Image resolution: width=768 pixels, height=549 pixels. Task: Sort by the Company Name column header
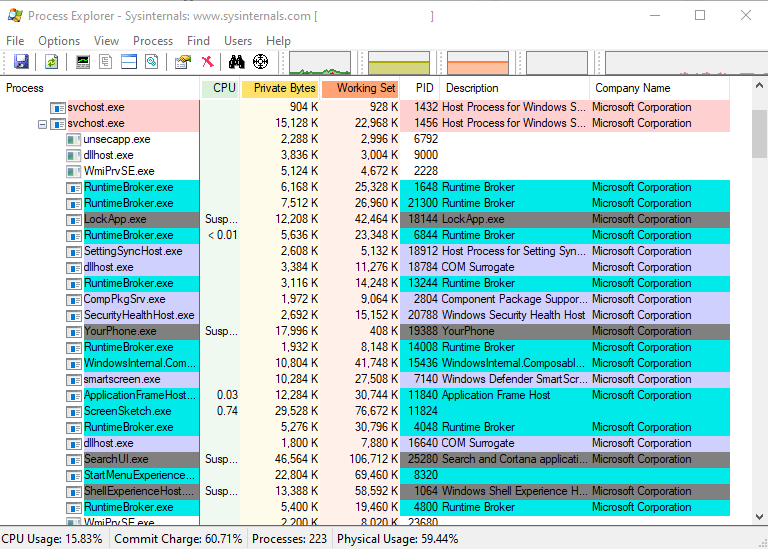coord(659,88)
